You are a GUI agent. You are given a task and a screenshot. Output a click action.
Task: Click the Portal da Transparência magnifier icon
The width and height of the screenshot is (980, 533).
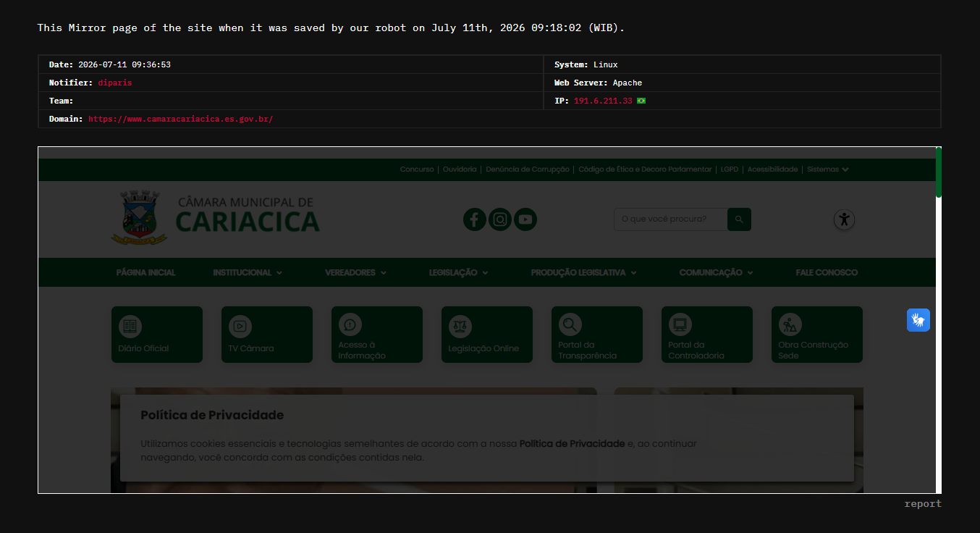click(570, 324)
